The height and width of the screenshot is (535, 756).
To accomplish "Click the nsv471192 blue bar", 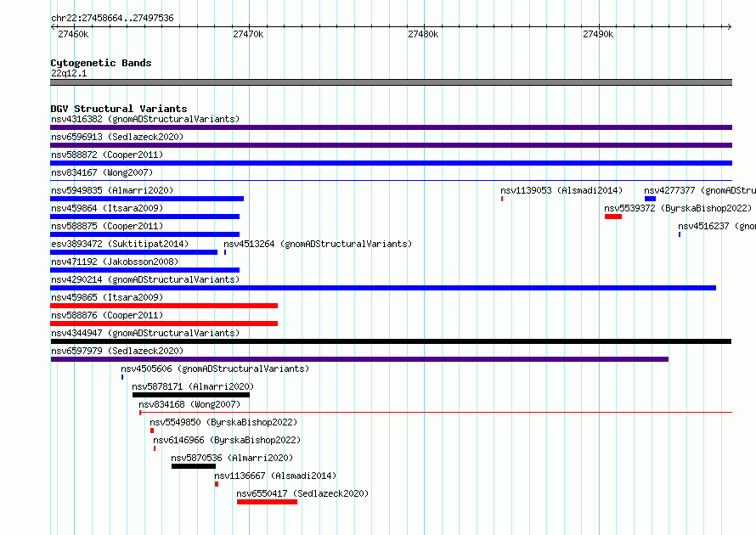I will click(144, 270).
